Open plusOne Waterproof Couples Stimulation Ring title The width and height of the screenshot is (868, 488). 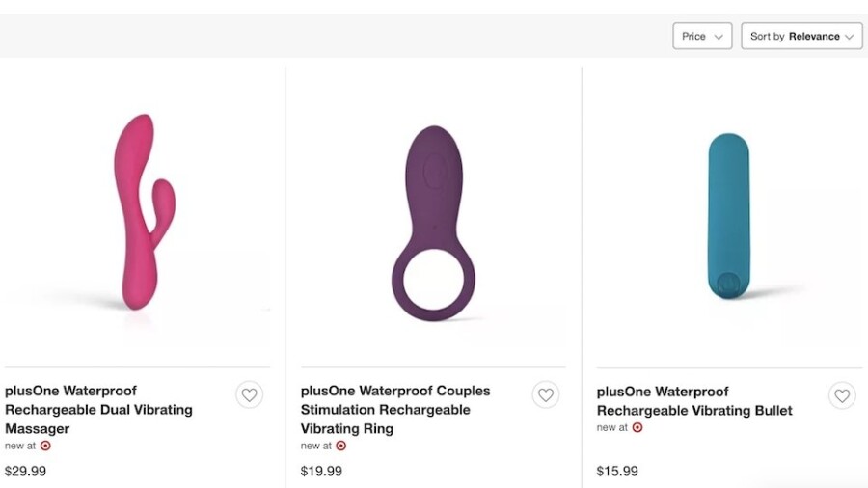tap(395, 410)
